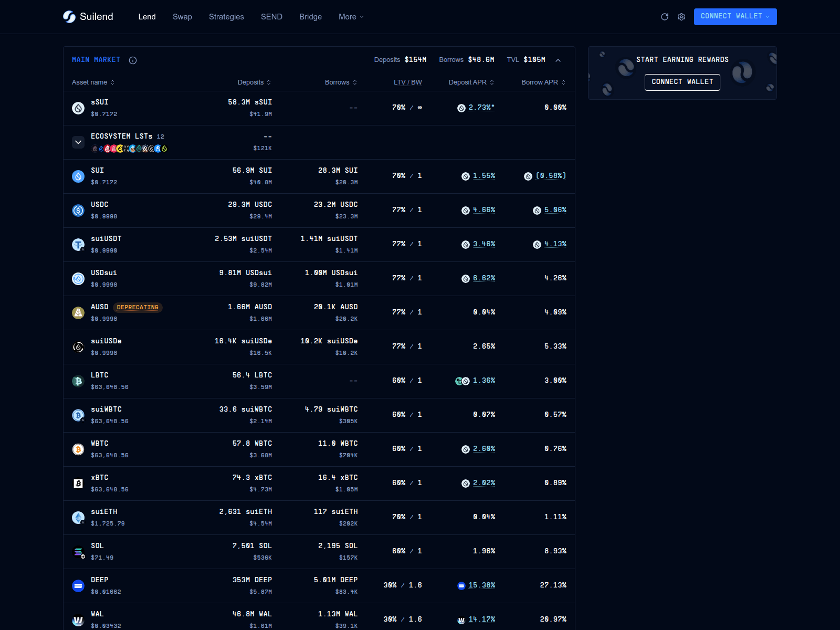Click the SUI token icon
The image size is (840, 630).
(78, 176)
